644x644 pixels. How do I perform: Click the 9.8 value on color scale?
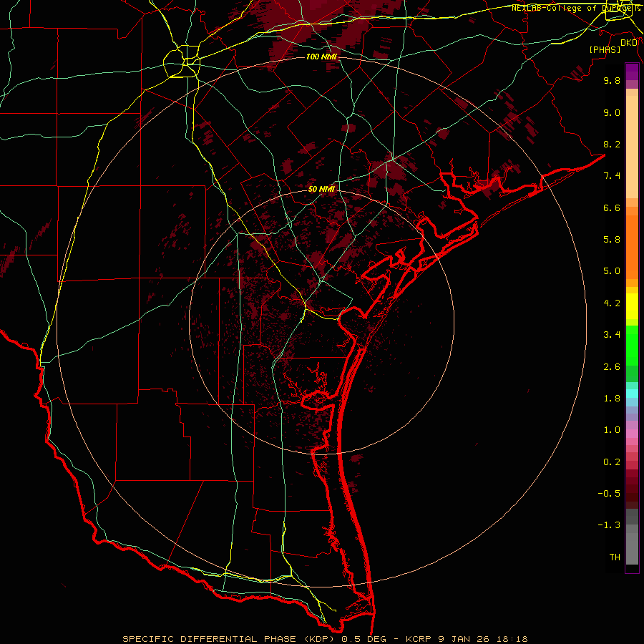612,80
